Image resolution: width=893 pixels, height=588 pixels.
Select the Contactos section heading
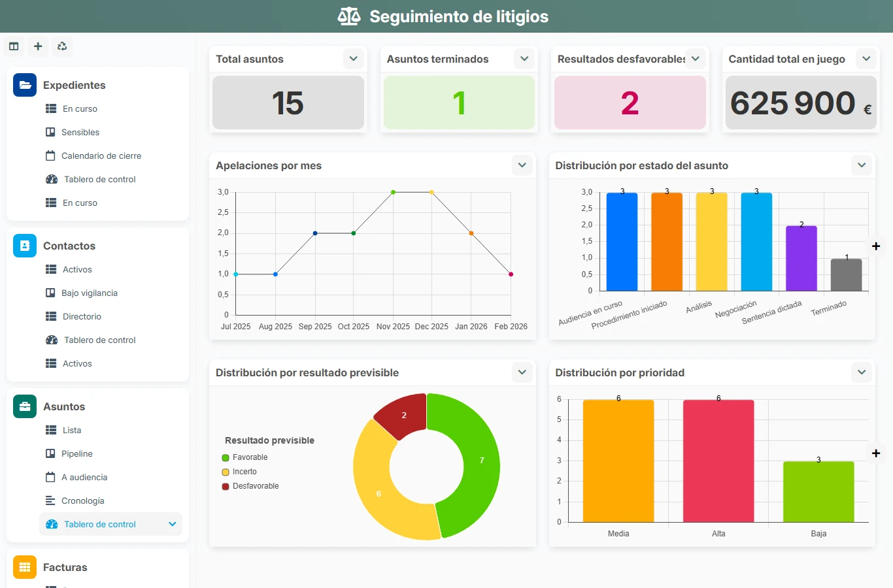(69, 246)
